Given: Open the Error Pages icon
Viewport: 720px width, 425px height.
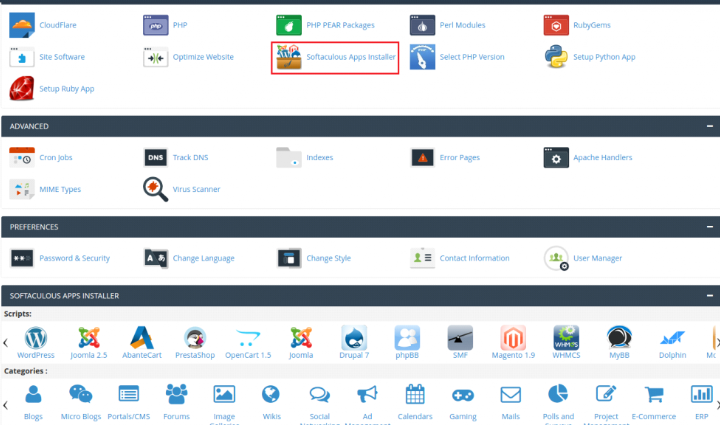Looking at the screenshot, I should (422, 158).
